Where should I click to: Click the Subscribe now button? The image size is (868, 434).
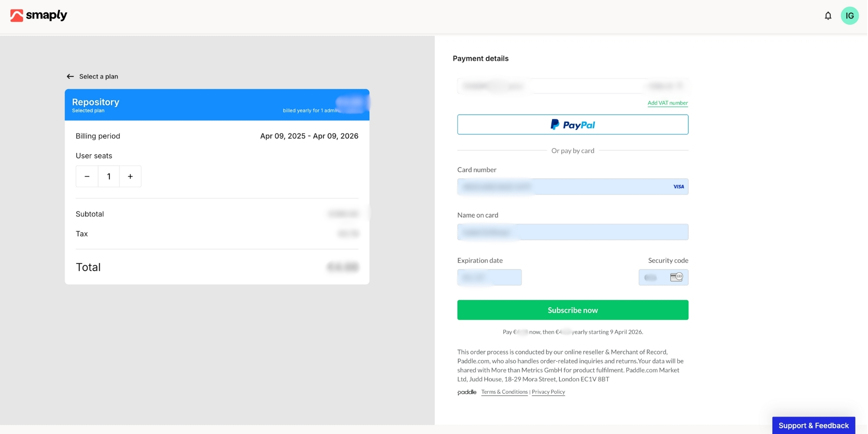[x=572, y=310]
